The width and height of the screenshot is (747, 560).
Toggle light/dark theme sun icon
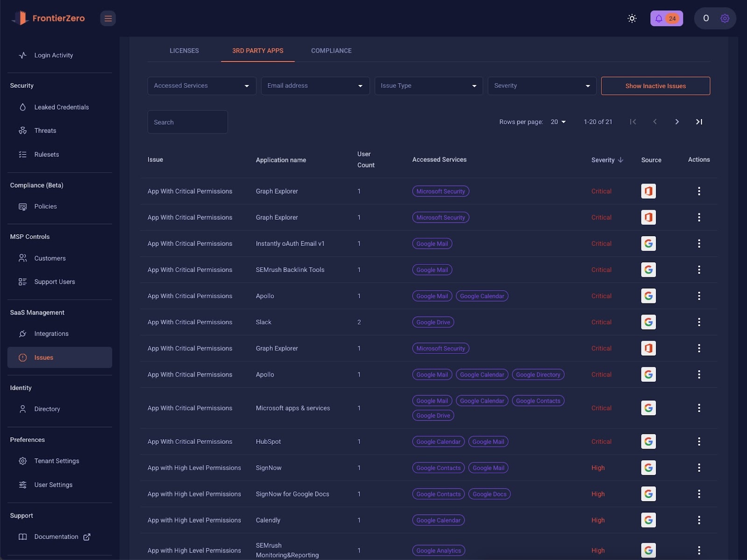[x=632, y=19]
